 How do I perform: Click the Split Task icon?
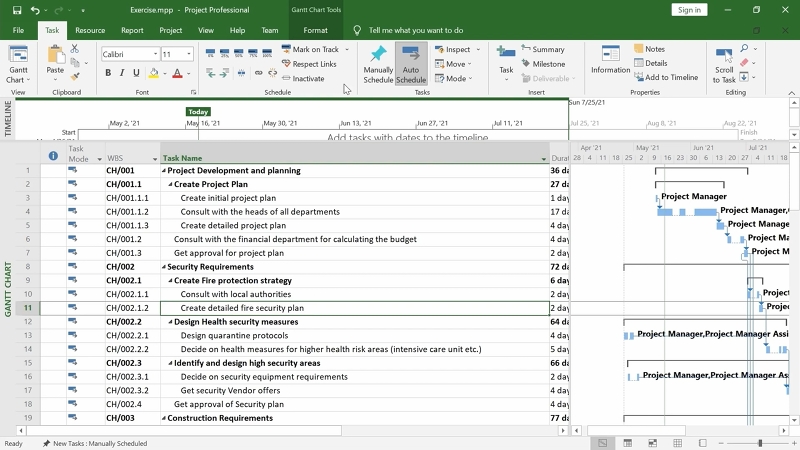point(241,73)
